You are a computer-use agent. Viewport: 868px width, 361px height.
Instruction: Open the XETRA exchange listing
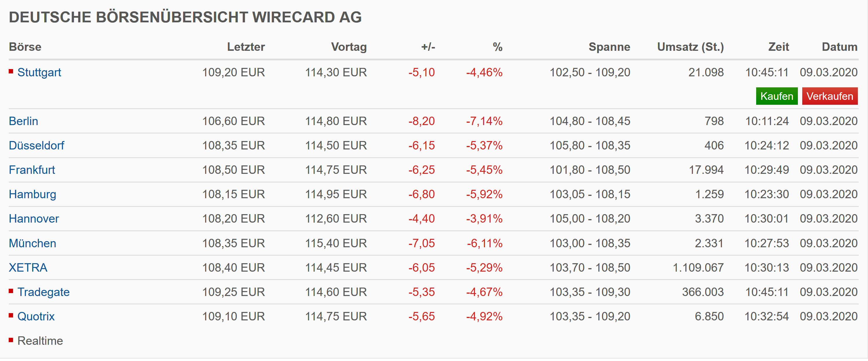[x=28, y=268]
